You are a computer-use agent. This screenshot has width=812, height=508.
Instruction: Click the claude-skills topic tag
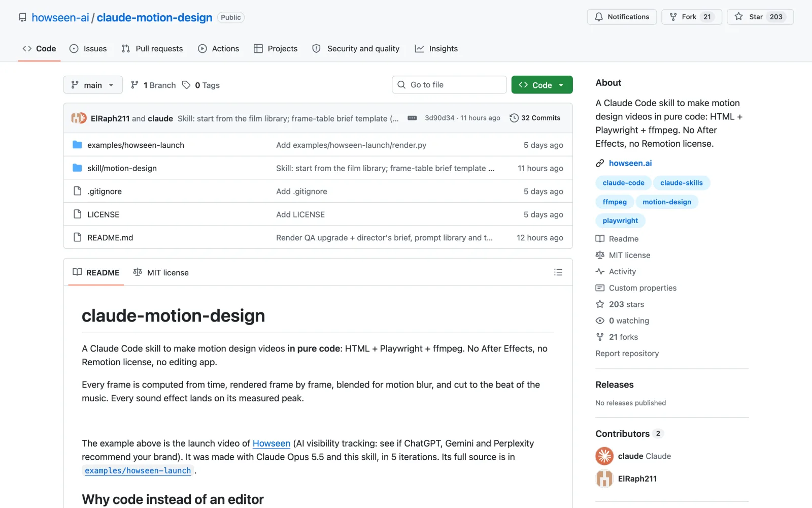click(x=682, y=183)
